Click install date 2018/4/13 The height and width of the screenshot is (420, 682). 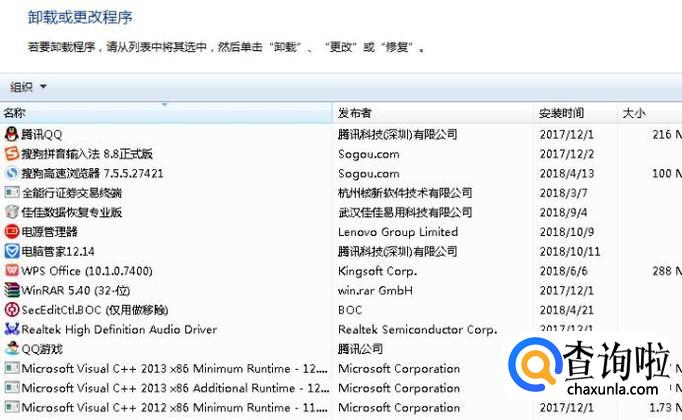(x=567, y=173)
